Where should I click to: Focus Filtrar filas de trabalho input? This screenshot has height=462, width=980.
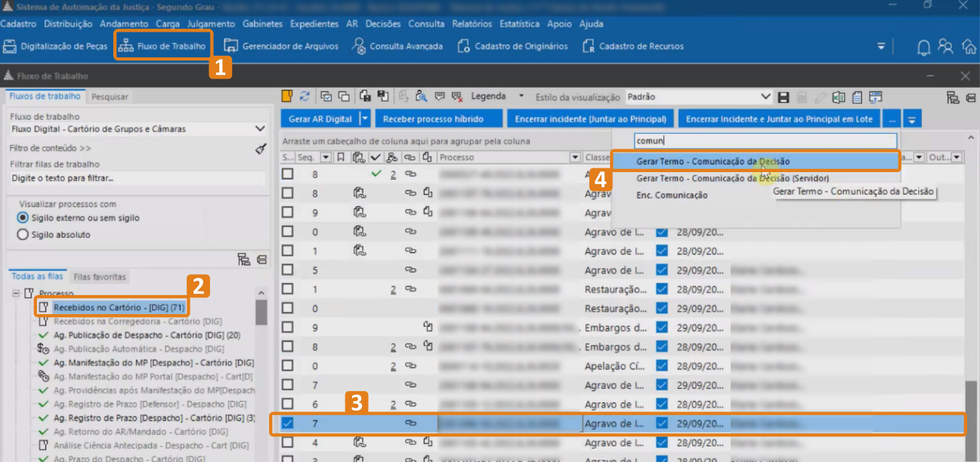click(x=137, y=179)
